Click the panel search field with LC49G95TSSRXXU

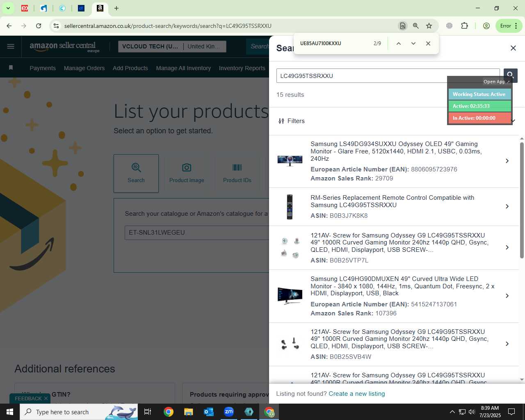388,76
